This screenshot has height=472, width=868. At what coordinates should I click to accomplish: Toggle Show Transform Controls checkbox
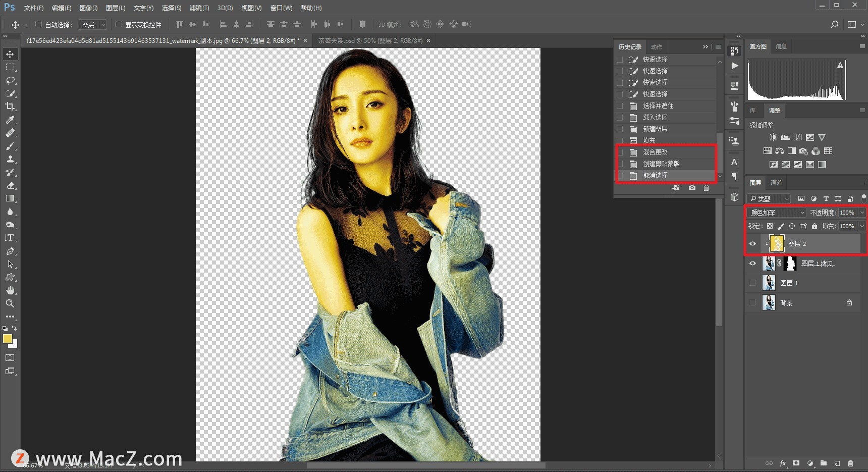click(119, 24)
